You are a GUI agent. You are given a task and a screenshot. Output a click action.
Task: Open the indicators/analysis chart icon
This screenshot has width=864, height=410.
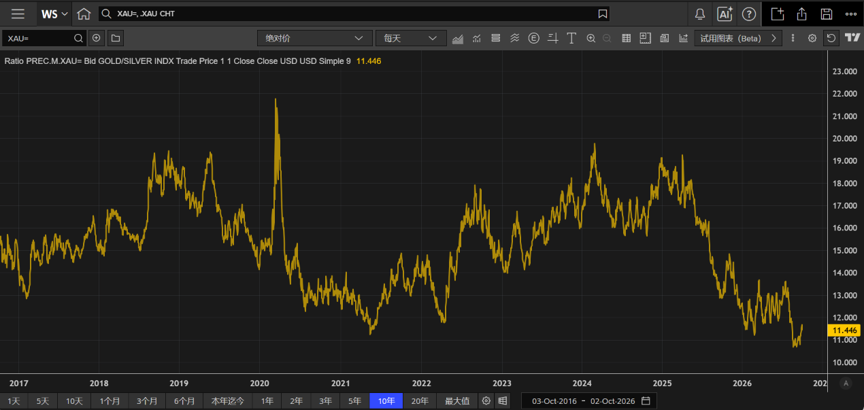point(477,38)
